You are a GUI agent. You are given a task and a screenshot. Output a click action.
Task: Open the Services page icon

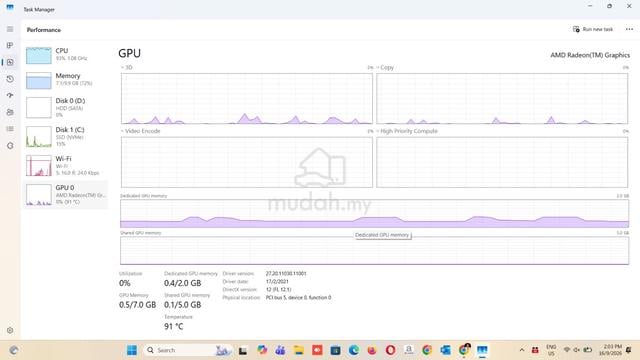point(10,146)
